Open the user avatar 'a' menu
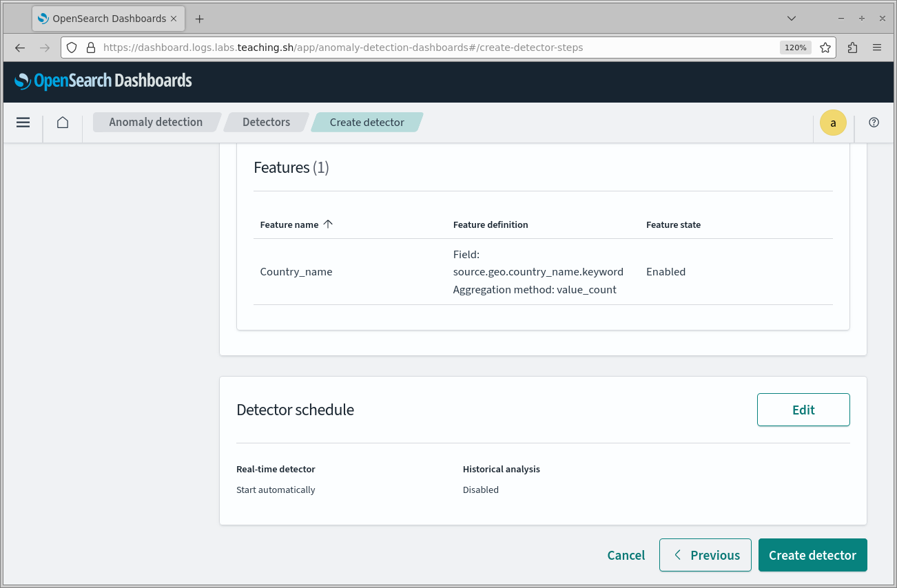 (x=833, y=123)
